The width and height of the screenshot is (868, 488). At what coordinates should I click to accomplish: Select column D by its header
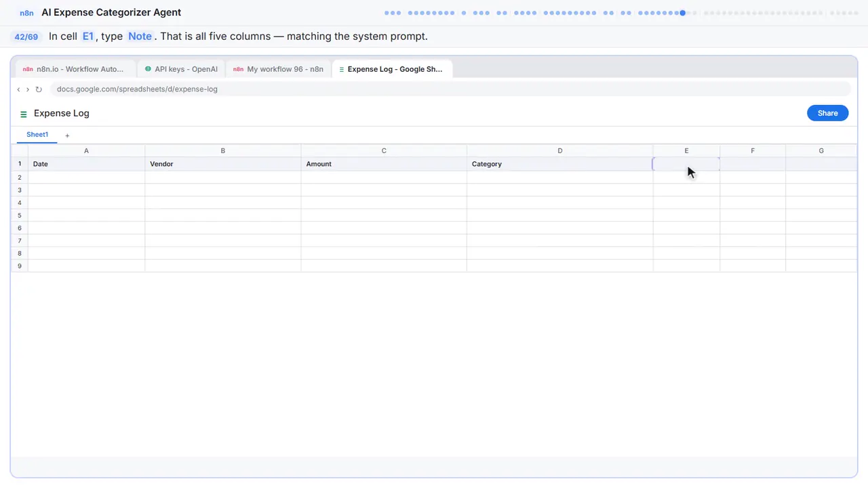point(559,150)
